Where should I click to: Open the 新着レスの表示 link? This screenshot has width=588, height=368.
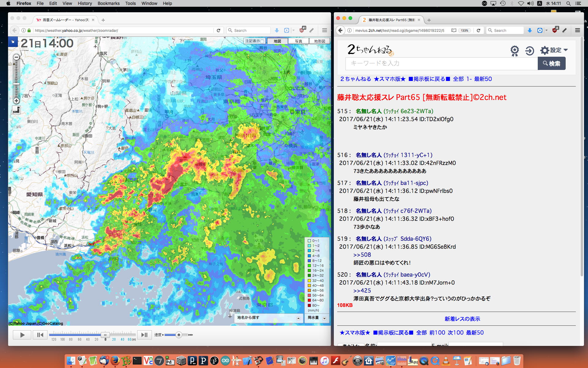pos(462,319)
